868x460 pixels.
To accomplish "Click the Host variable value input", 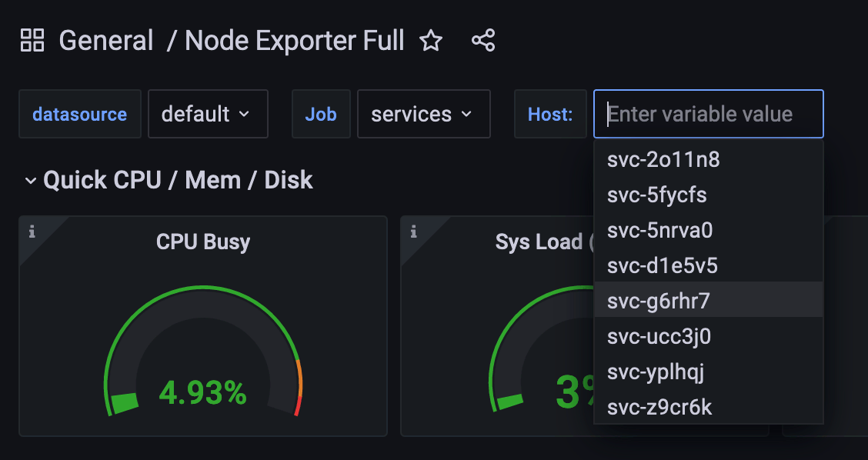I will [x=708, y=114].
